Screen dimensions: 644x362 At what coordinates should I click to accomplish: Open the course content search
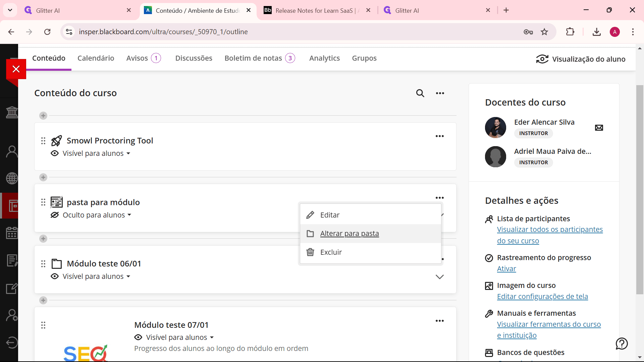click(x=420, y=93)
